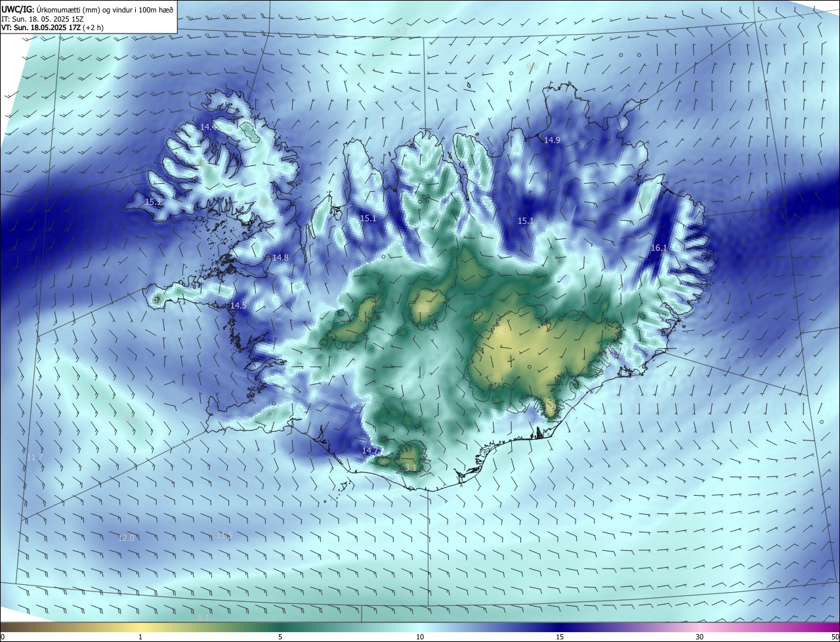This screenshot has width=840, height=642.
Task: Click the 30 tick label on the color scale
Action: (x=700, y=637)
